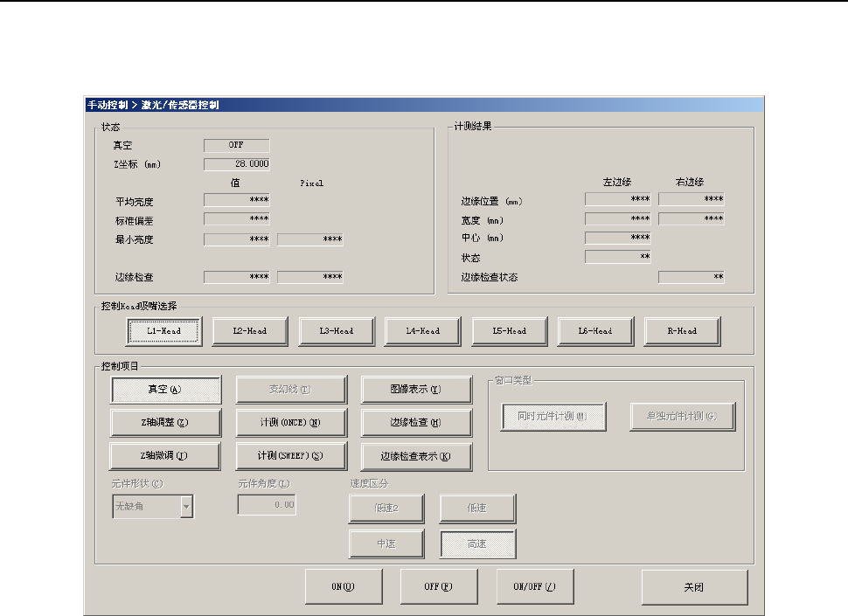
Task: Click 关闭 to close the dialog
Action: pos(694,587)
